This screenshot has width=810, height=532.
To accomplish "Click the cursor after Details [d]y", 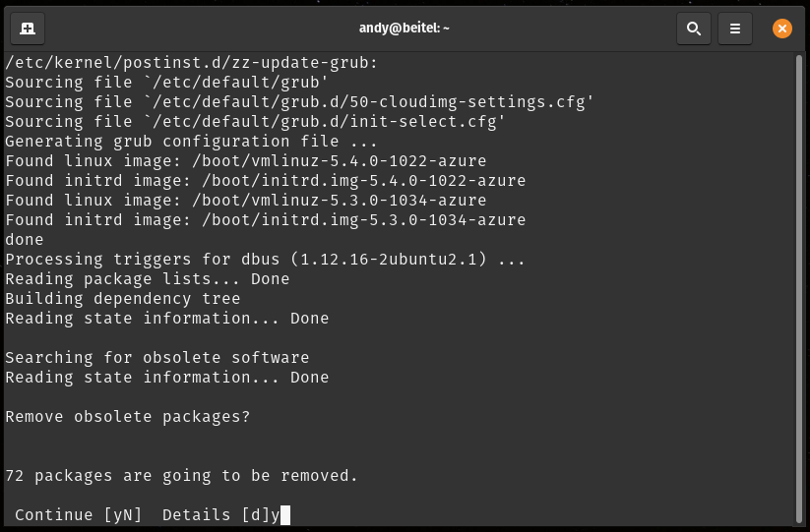I will (285, 514).
